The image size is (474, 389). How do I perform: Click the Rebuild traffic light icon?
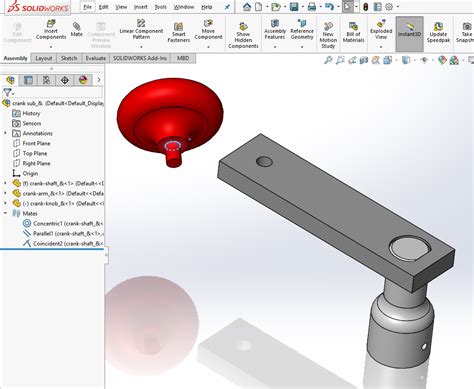(x=365, y=7)
